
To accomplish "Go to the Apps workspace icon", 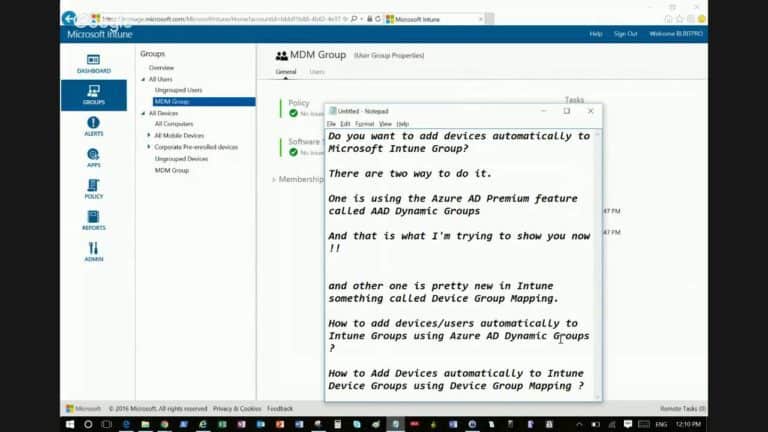I will 93,157.
